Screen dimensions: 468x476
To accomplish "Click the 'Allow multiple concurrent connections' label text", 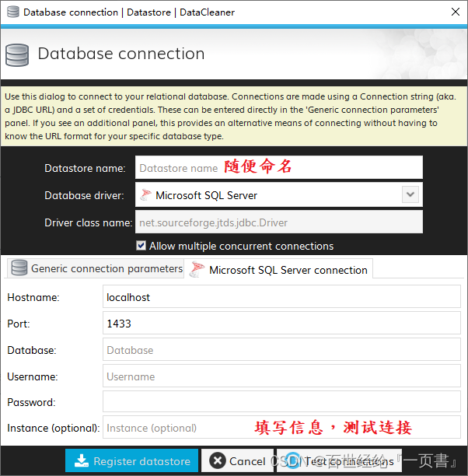I will click(241, 246).
